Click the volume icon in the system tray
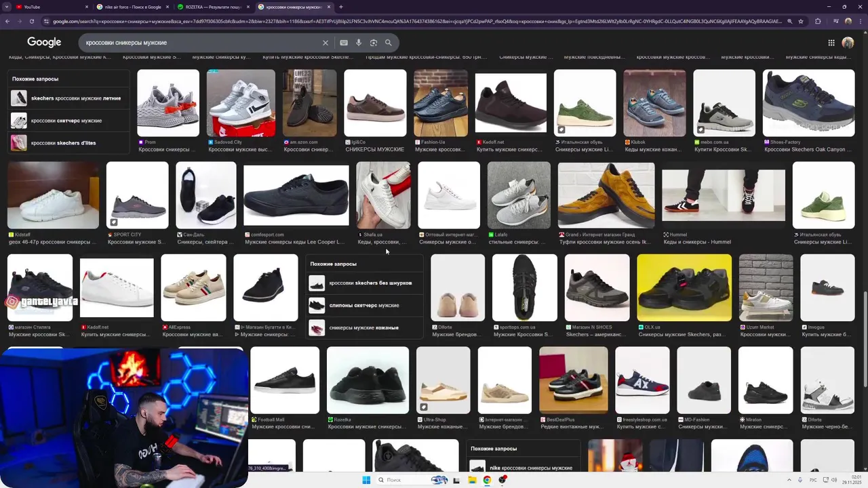Image resolution: width=868 pixels, height=488 pixels. (834, 480)
